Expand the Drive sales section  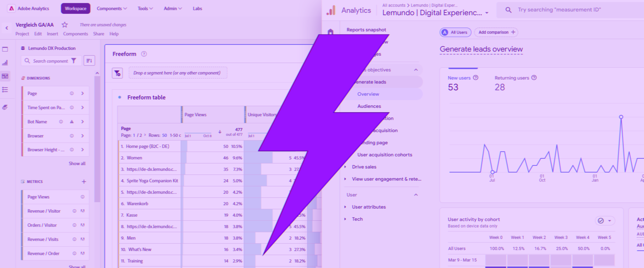(x=345, y=167)
